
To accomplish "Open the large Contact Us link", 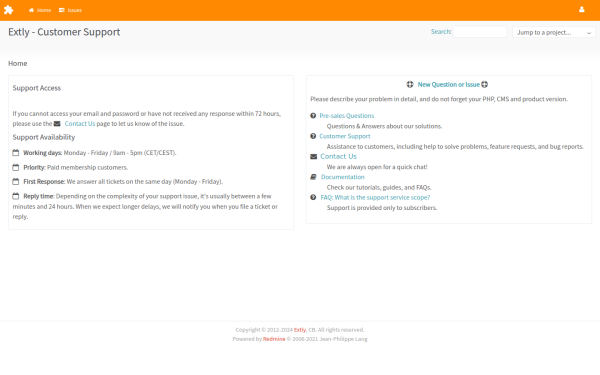I will [338, 157].
